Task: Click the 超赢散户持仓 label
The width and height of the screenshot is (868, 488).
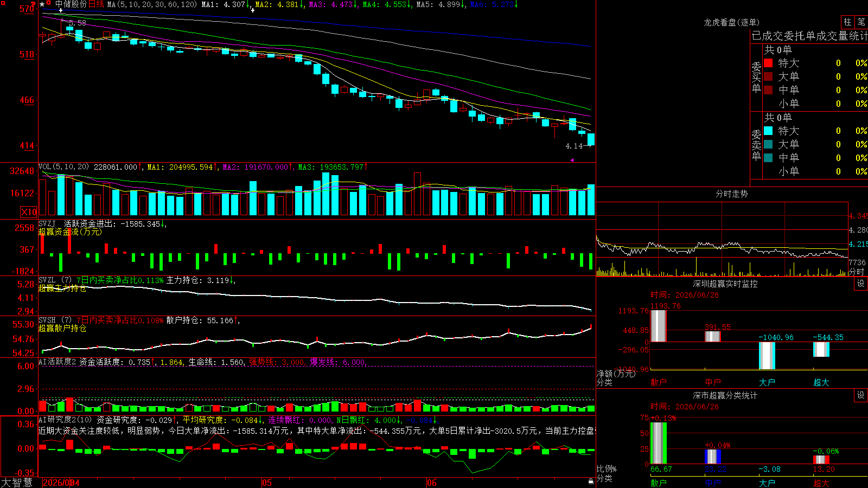Action: point(62,329)
